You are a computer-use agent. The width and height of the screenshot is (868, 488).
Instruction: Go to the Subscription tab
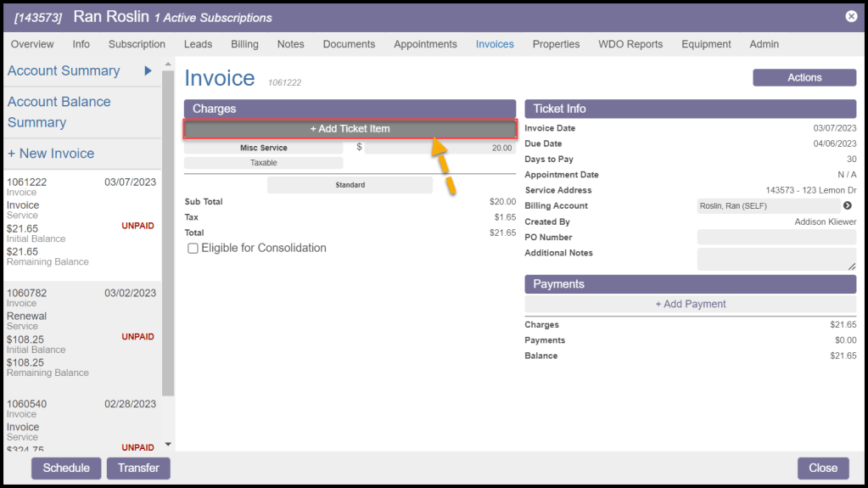[x=137, y=44]
